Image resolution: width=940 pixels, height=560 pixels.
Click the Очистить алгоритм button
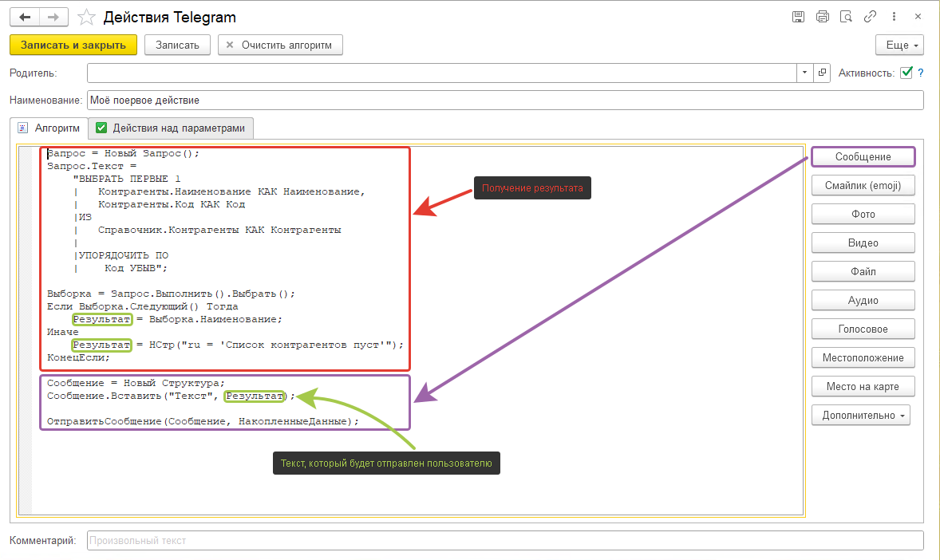pos(280,45)
